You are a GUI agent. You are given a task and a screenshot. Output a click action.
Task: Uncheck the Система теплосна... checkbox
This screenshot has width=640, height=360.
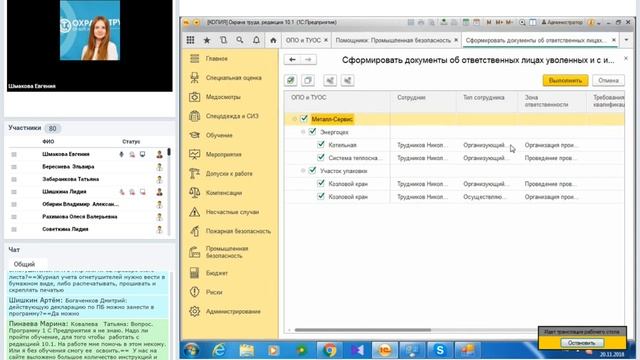(x=321, y=158)
